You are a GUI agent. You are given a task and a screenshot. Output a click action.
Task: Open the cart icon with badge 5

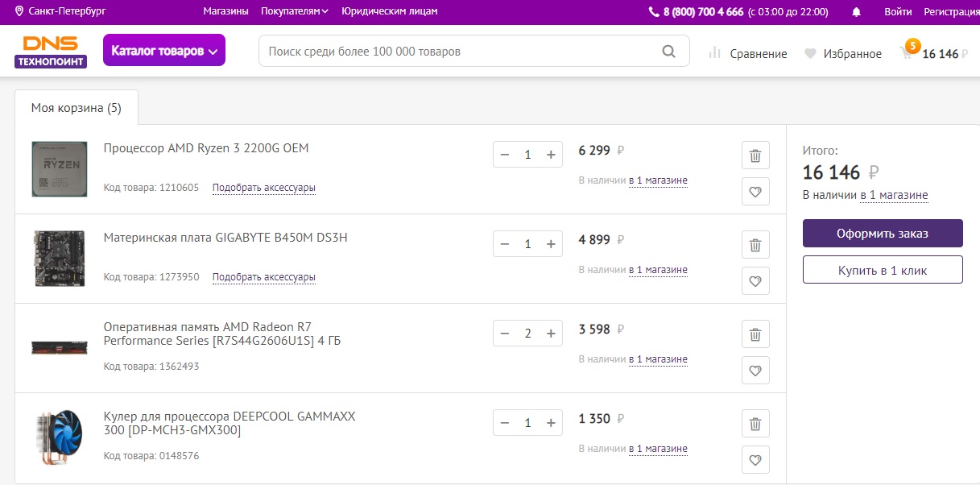(909, 52)
